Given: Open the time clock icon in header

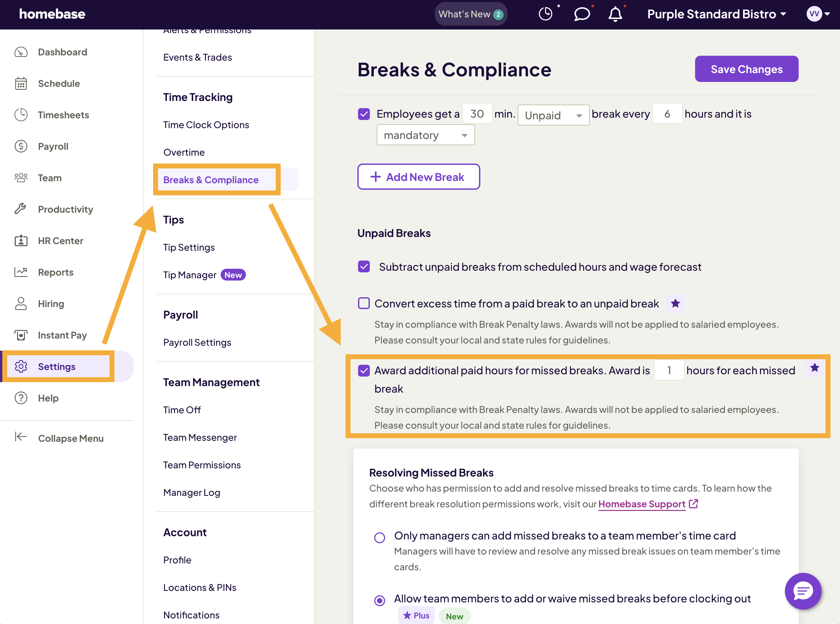Looking at the screenshot, I should click(545, 14).
